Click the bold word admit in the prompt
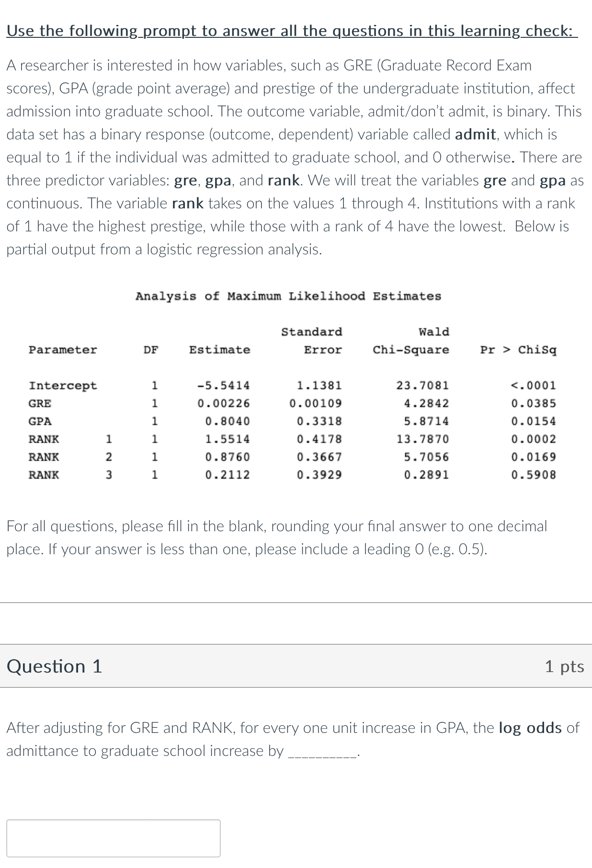 coord(476,134)
